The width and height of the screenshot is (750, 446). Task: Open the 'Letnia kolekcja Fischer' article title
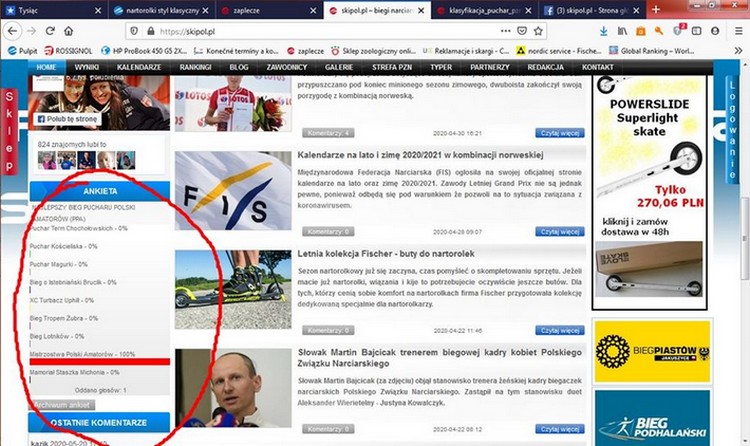(x=386, y=254)
